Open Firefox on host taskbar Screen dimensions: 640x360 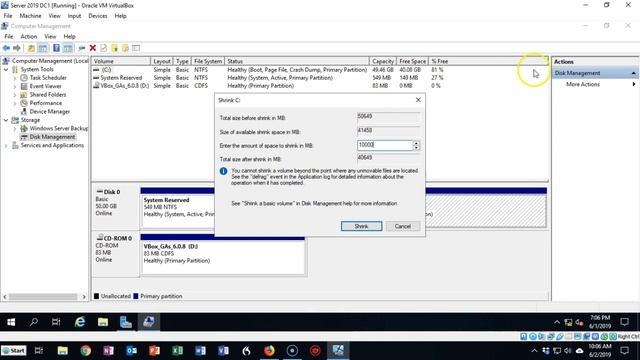[x=269, y=351]
